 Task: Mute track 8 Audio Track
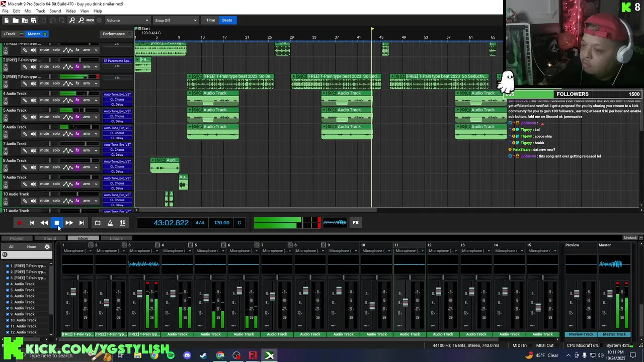(44, 167)
